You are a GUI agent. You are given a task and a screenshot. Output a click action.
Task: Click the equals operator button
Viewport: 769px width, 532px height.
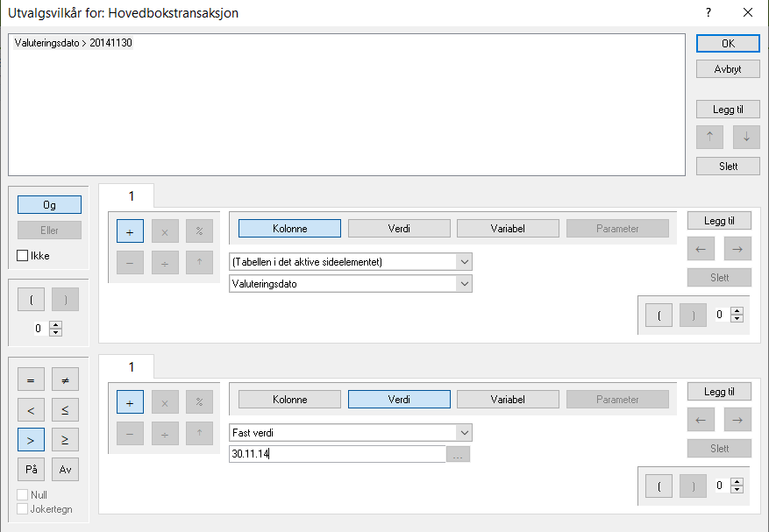click(31, 379)
